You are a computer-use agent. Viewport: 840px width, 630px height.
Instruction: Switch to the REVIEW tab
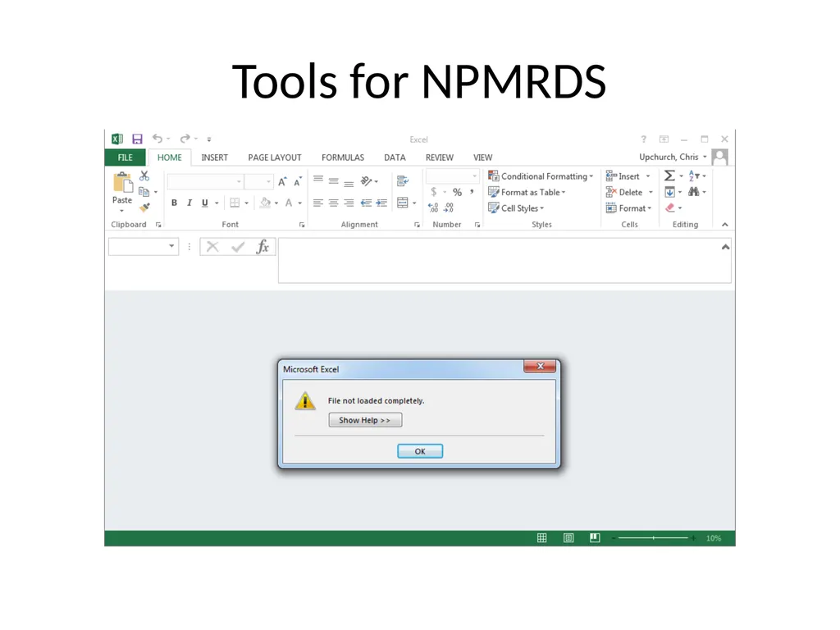[x=440, y=157]
